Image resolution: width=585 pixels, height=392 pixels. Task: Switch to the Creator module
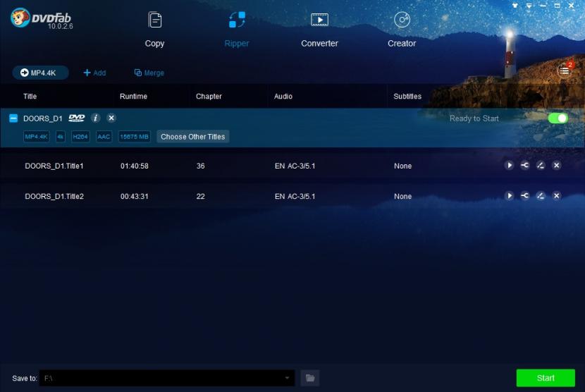(x=402, y=30)
